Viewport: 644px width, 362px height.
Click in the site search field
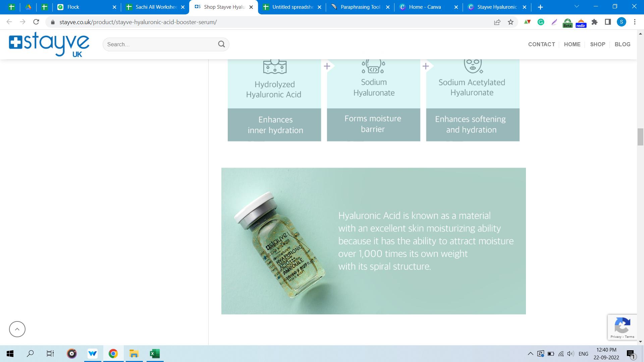click(161, 44)
